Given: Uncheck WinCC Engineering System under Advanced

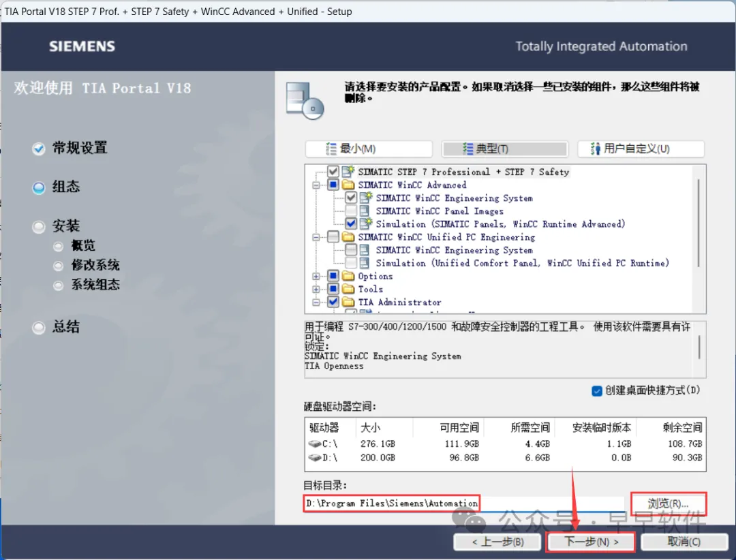Looking at the screenshot, I should tap(351, 198).
